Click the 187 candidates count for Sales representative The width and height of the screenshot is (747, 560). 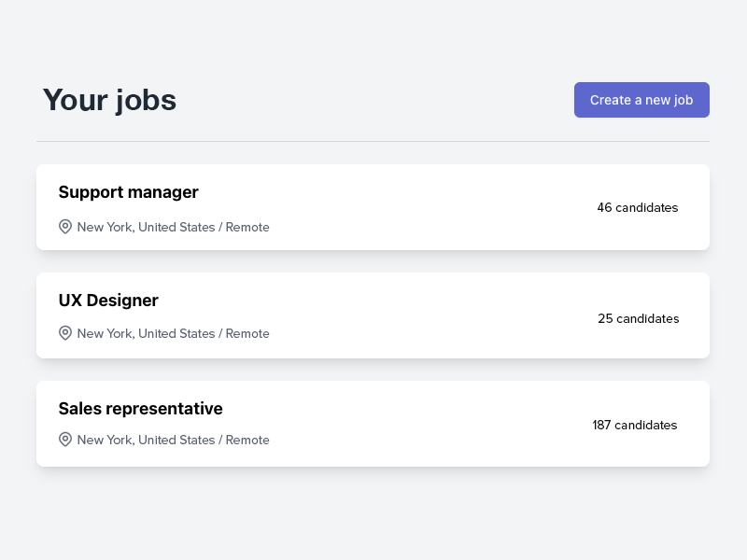(x=635, y=425)
